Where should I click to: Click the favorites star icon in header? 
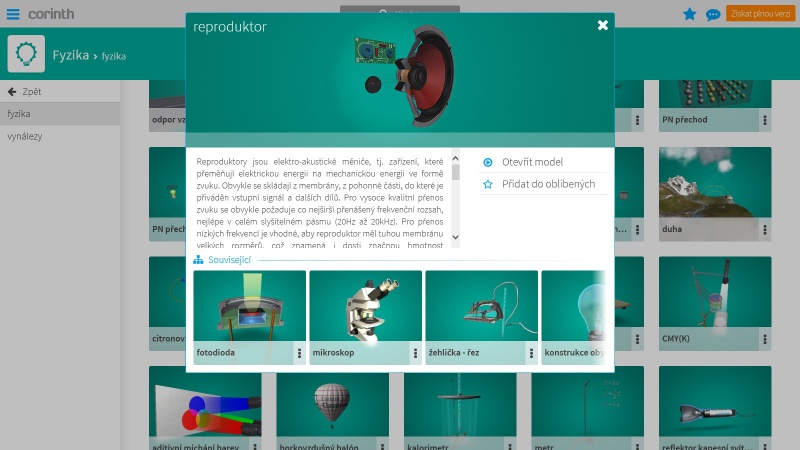point(689,14)
